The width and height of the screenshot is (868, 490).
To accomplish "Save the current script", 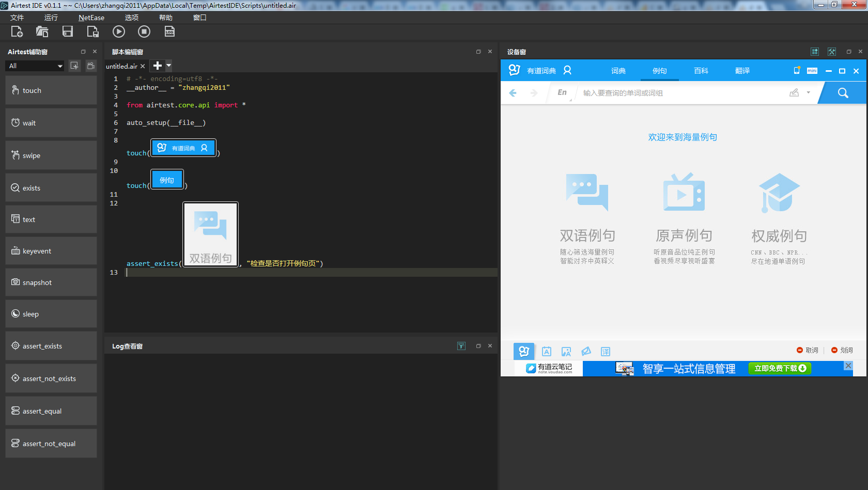I will pyautogui.click(x=68, y=31).
